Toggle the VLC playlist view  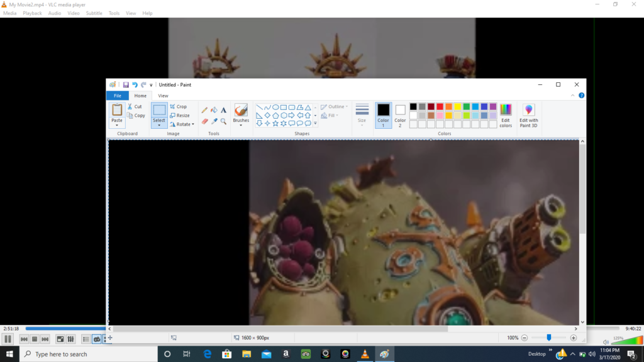click(x=86, y=339)
